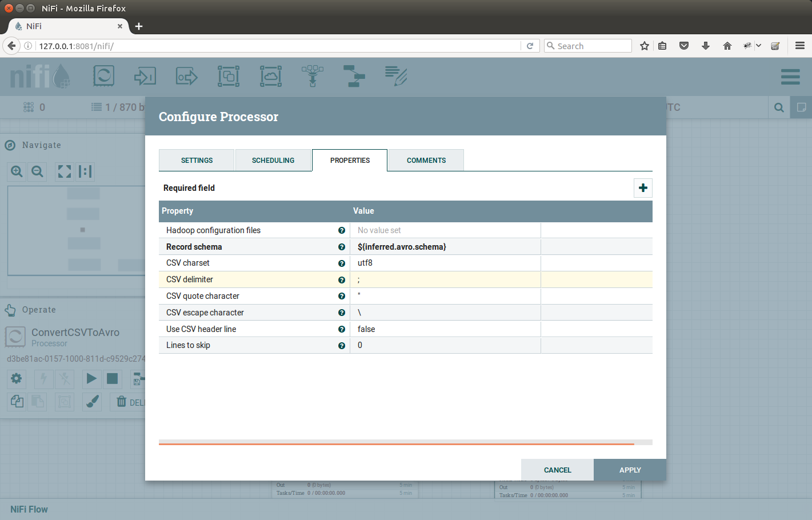
Task: Click help icon for Record schema property
Action: pos(342,247)
